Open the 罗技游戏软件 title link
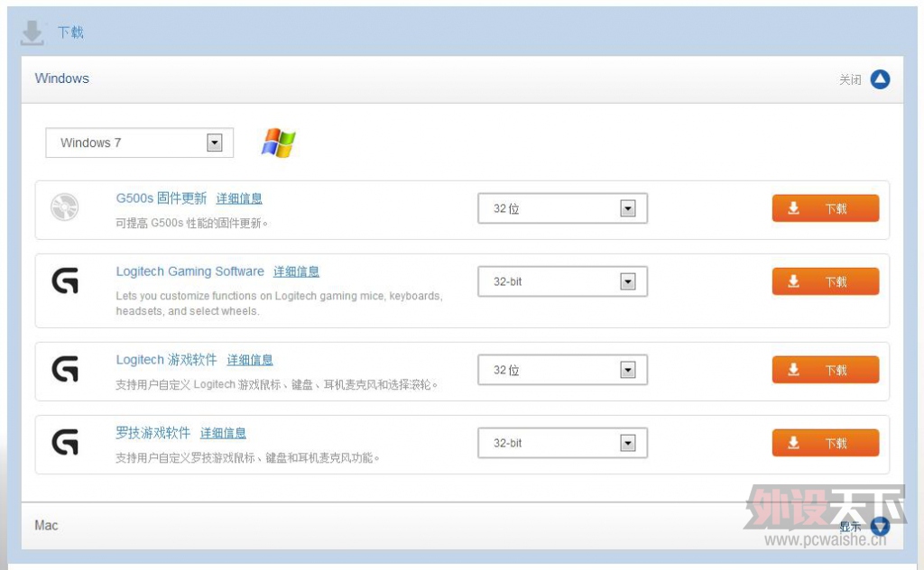 (152, 433)
